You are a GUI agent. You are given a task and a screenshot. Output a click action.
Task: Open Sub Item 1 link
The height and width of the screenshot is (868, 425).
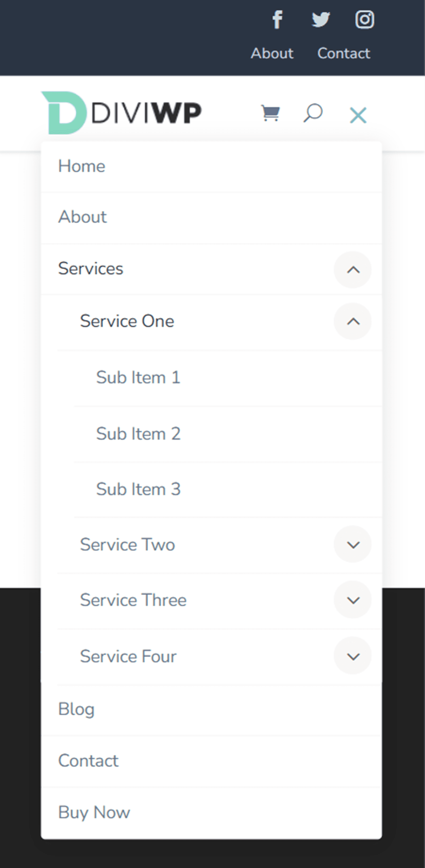(228, 378)
